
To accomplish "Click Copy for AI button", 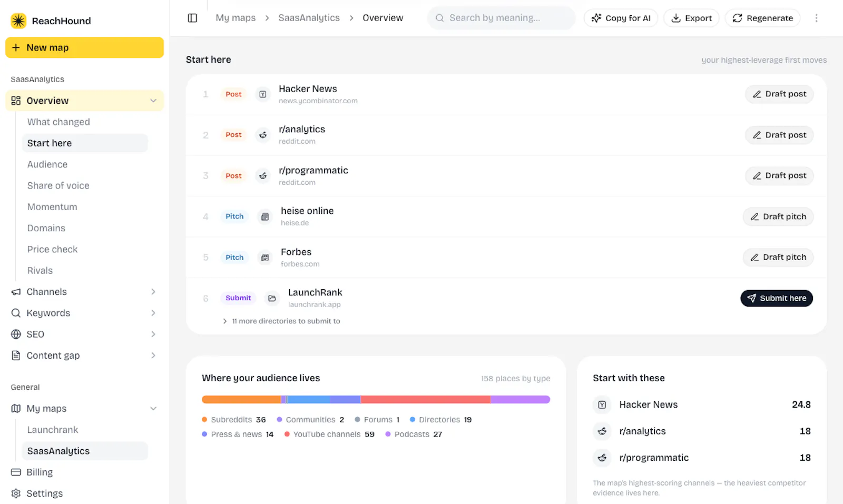I will 621,18.
